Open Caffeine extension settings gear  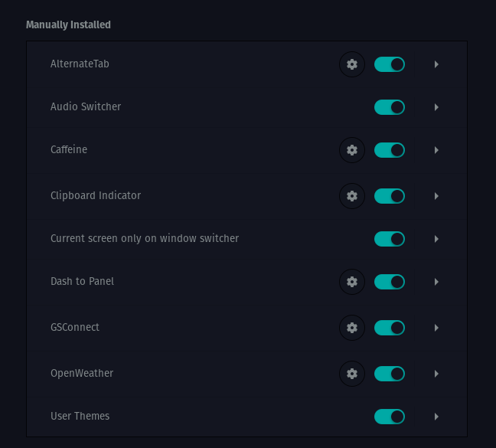click(352, 150)
